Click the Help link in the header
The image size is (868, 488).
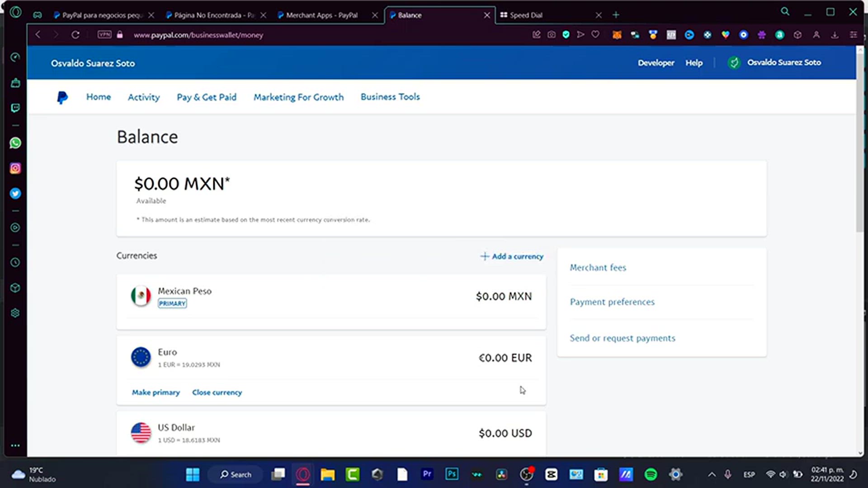coord(694,63)
